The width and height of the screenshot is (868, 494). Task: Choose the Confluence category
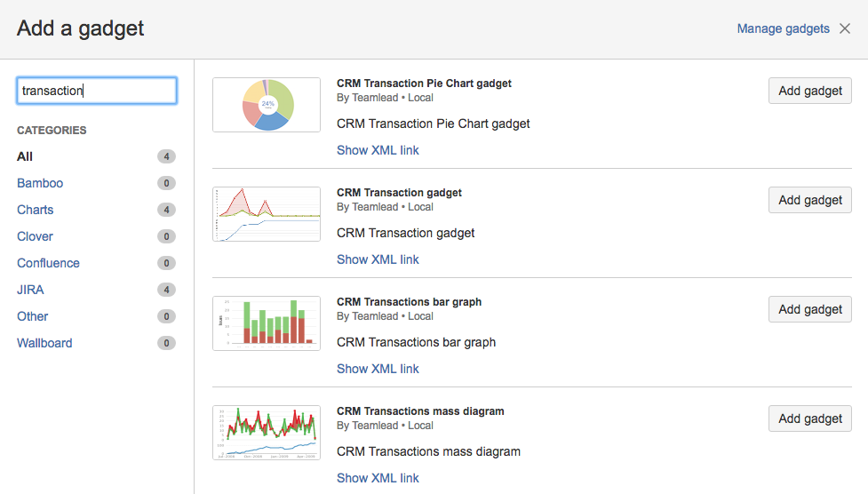point(48,263)
